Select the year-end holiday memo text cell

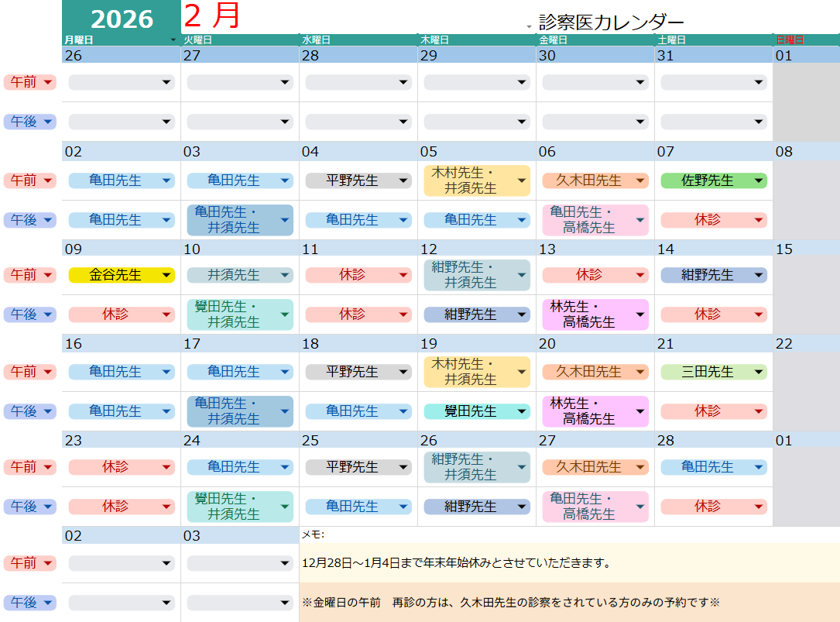pos(569,563)
